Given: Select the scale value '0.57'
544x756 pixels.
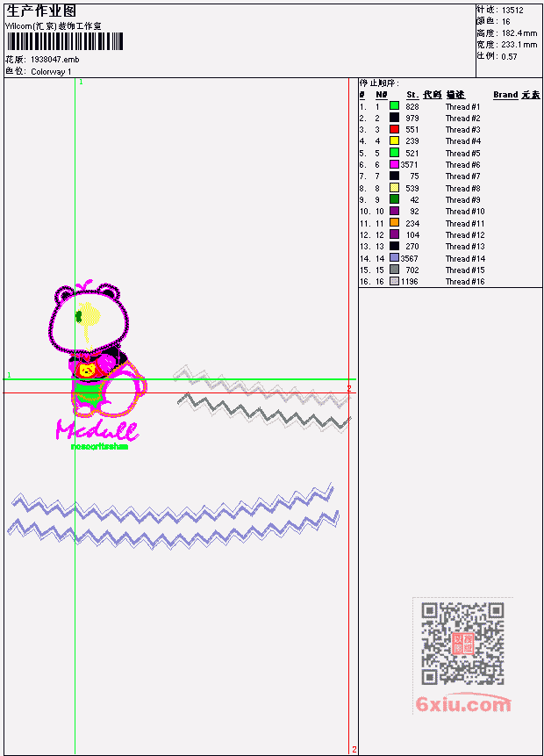Looking at the screenshot, I should click(509, 56).
